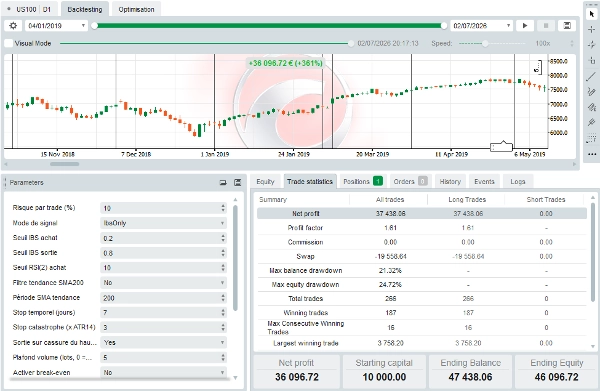This screenshot has width=600, height=391.
Task: Click the US100 D1 status dot
Action: click(x=9, y=9)
